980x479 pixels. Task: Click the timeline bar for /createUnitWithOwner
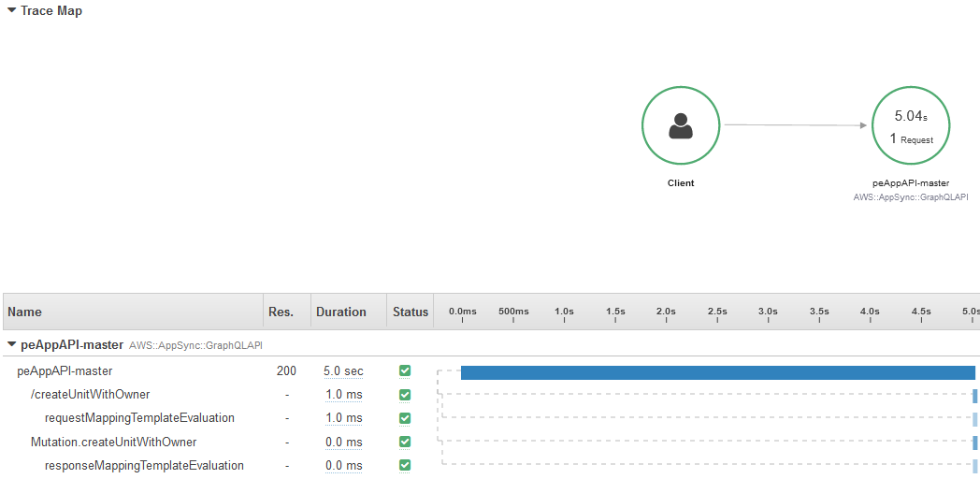974,395
